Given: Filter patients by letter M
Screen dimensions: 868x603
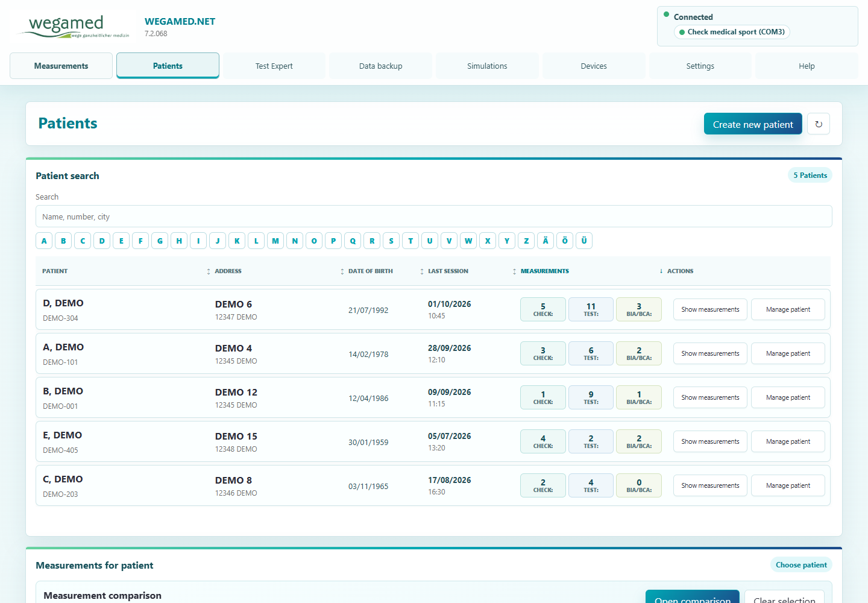Looking at the screenshot, I should 275,241.
